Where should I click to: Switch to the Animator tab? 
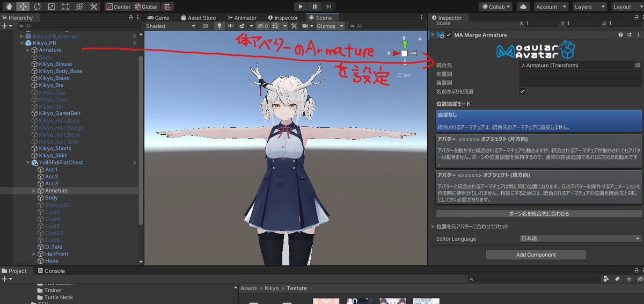point(241,18)
